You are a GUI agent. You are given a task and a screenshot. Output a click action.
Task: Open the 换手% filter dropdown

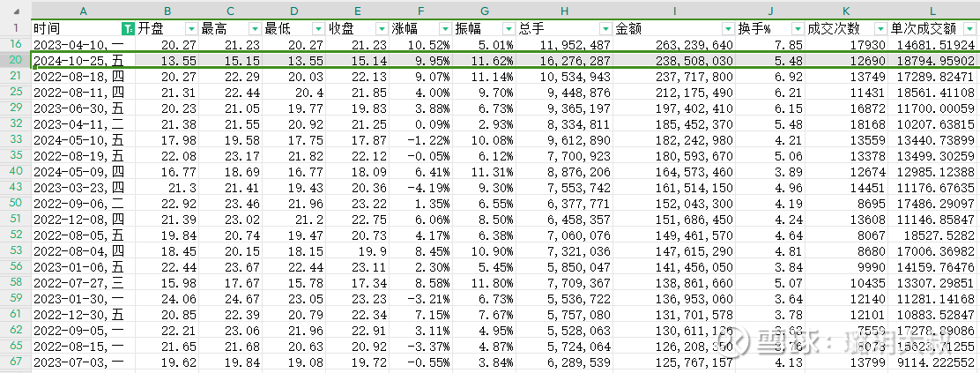[x=798, y=29]
